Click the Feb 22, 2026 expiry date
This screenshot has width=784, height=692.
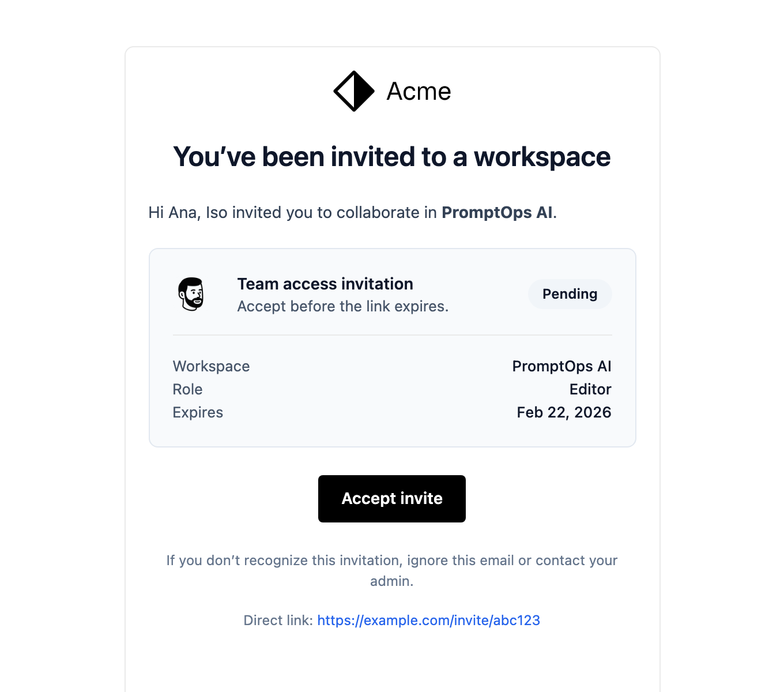tap(563, 412)
